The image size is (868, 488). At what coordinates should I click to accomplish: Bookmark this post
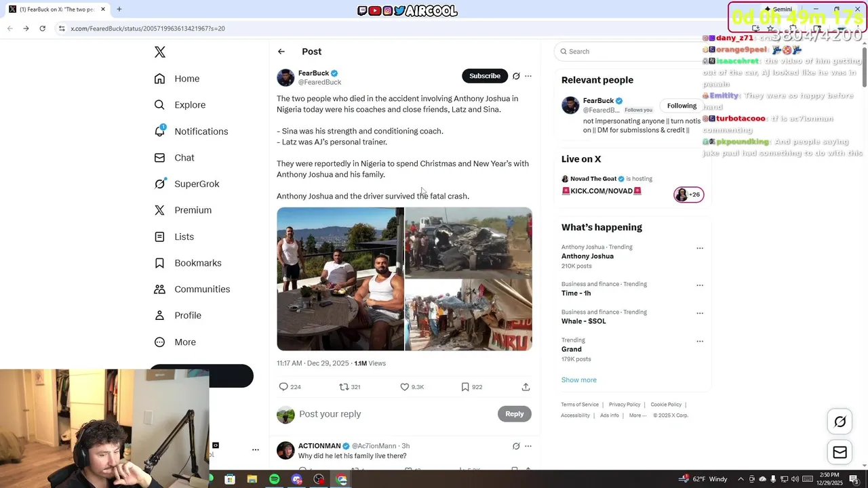(x=471, y=387)
